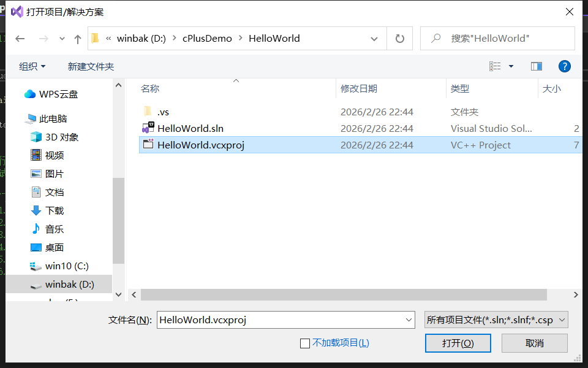Open more view options dropdown arrow
Screen dimensions: 588x368
click(x=511, y=66)
